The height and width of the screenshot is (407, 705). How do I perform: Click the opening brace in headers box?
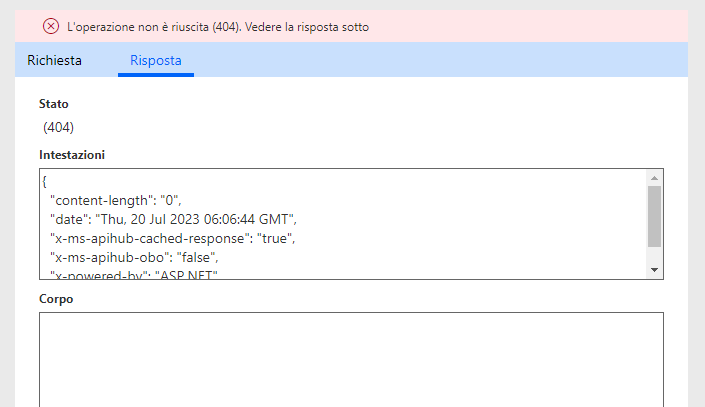tap(45, 183)
